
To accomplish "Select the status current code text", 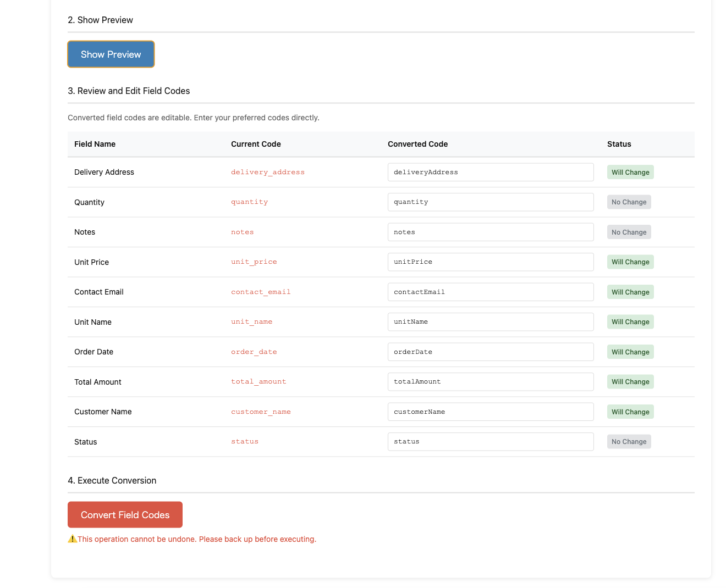I will pyautogui.click(x=245, y=442).
